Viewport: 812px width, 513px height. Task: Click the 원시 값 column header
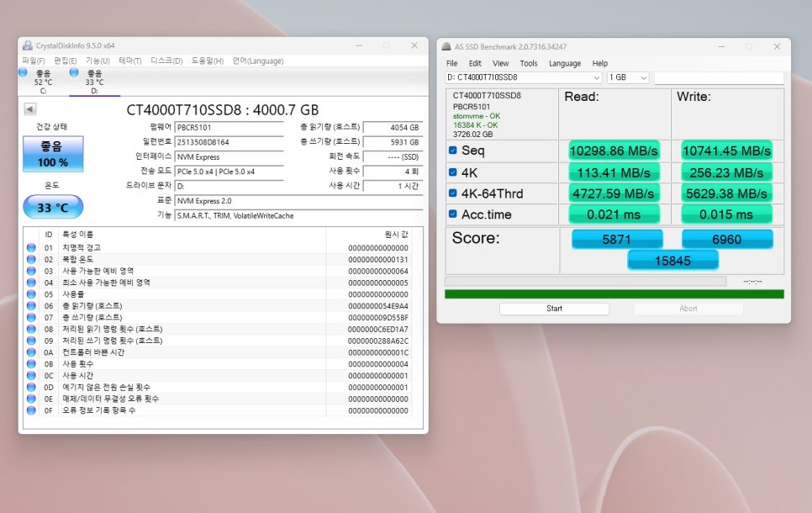click(396, 235)
